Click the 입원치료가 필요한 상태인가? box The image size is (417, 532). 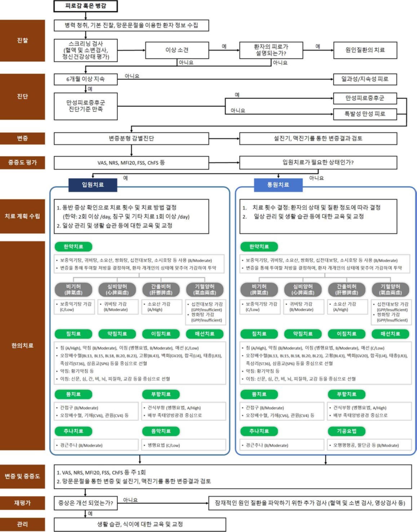tap(318, 163)
